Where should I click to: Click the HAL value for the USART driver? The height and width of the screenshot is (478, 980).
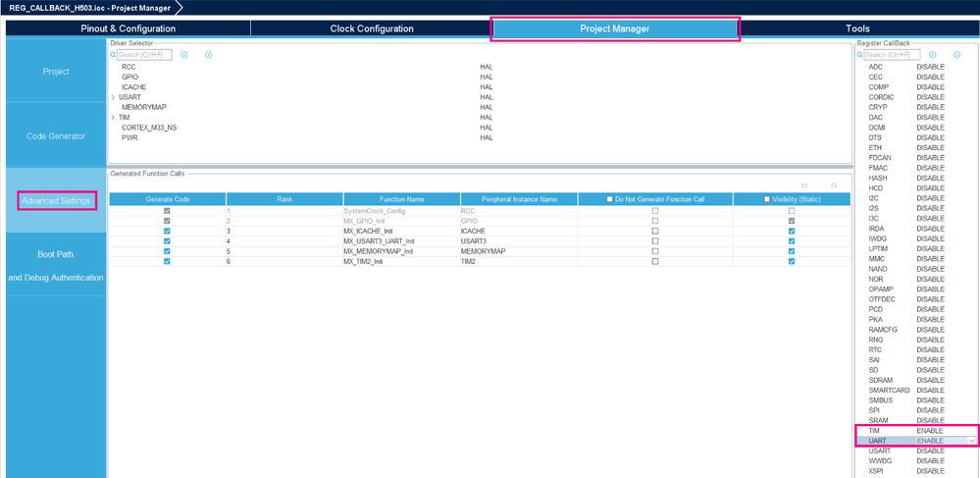pos(487,97)
